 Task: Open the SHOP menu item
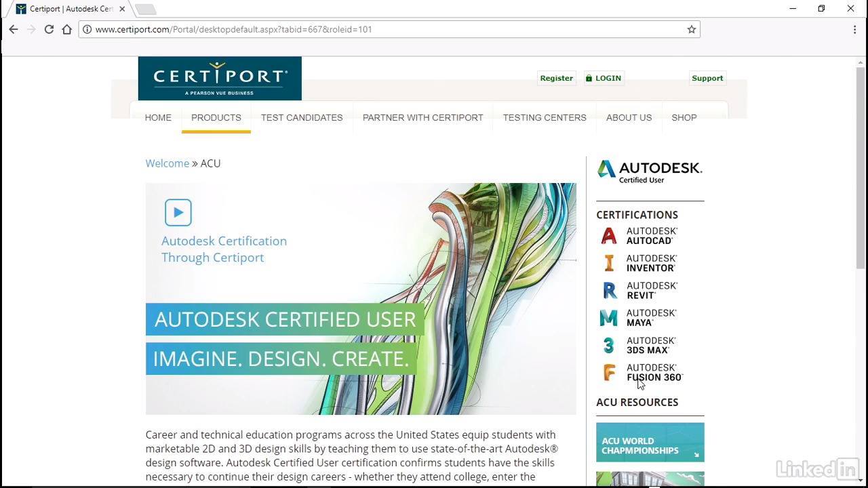pos(684,117)
